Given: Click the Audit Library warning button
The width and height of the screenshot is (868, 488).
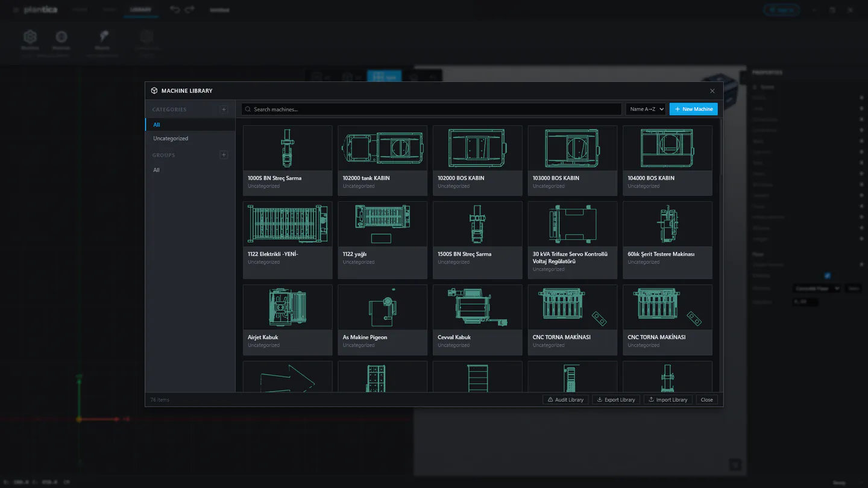Looking at the screenshot, I should [565, 399].
